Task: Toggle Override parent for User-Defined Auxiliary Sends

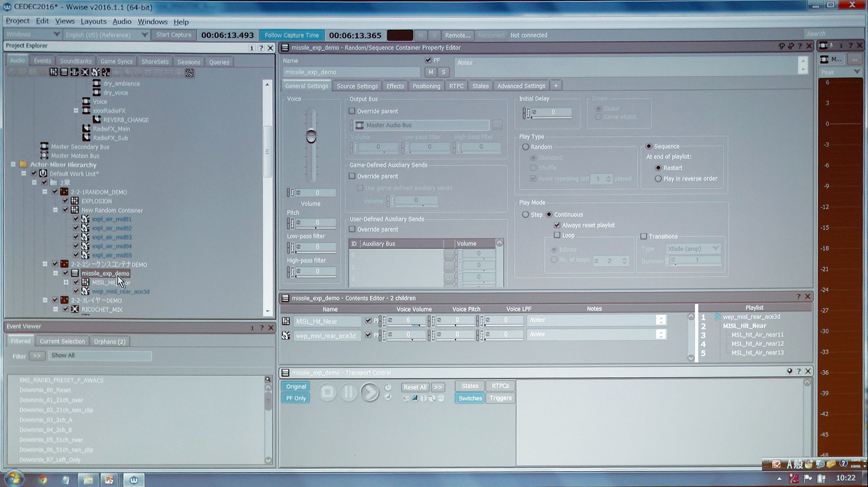Action: tap(352, 229)
